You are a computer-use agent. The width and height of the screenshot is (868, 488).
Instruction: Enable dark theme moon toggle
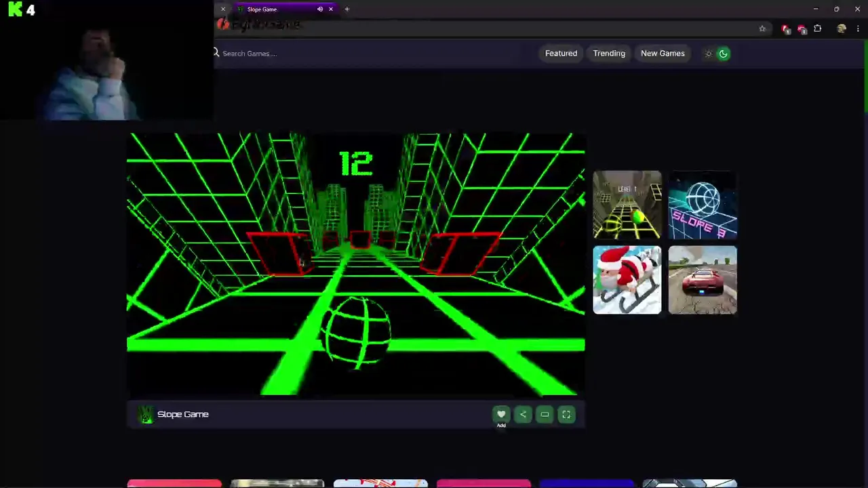coord(724,54)
